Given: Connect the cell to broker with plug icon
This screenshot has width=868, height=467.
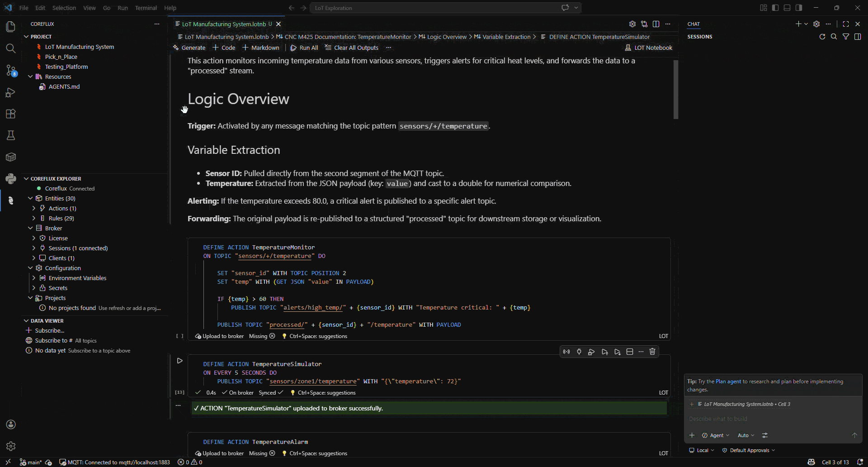Looking at the screenshot, I should [579, 352].
